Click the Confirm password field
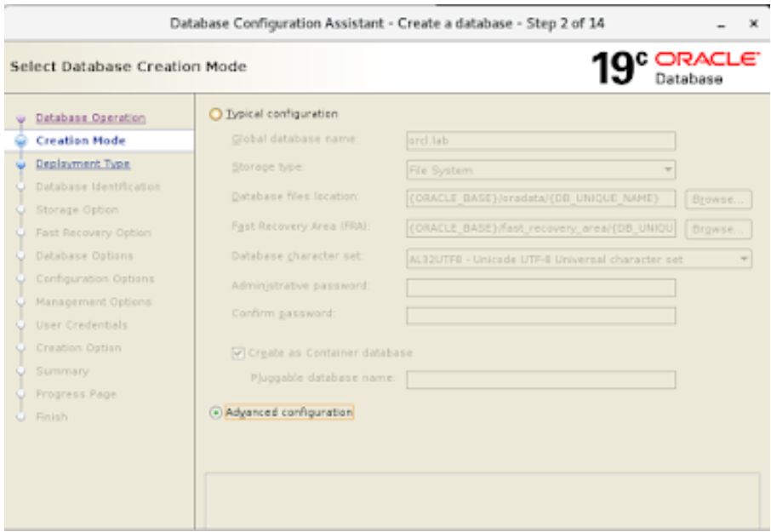Screen dimensions: 771x532 click(x=541, y=315)
